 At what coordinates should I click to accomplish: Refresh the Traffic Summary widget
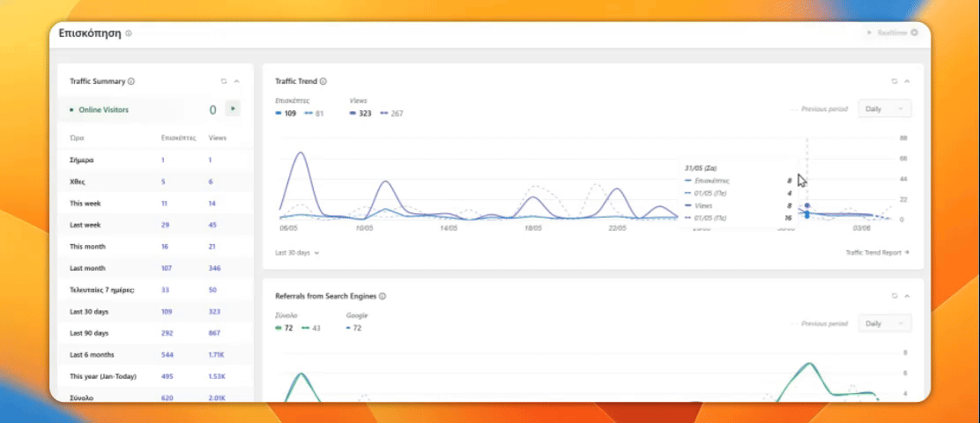click(224, 81)
